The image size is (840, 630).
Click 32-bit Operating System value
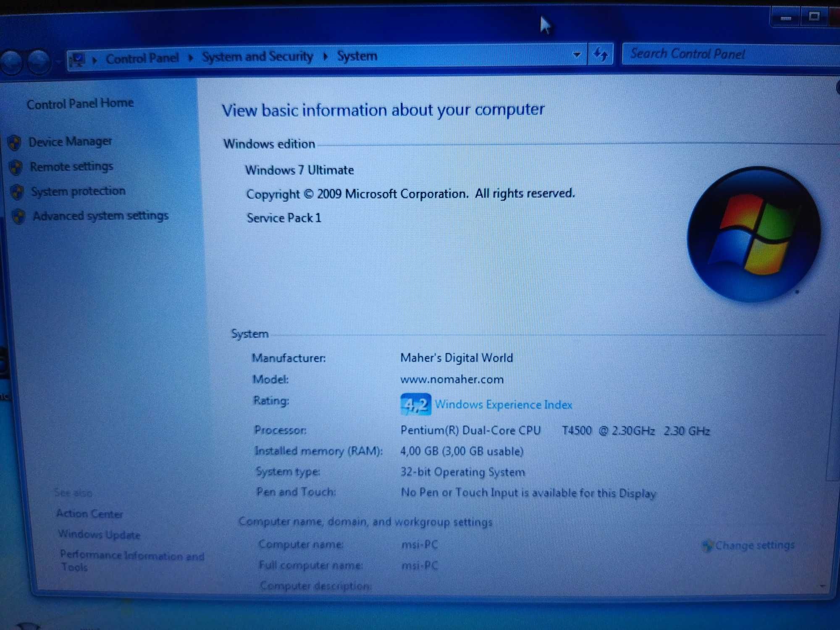click(x=462, y=472)
